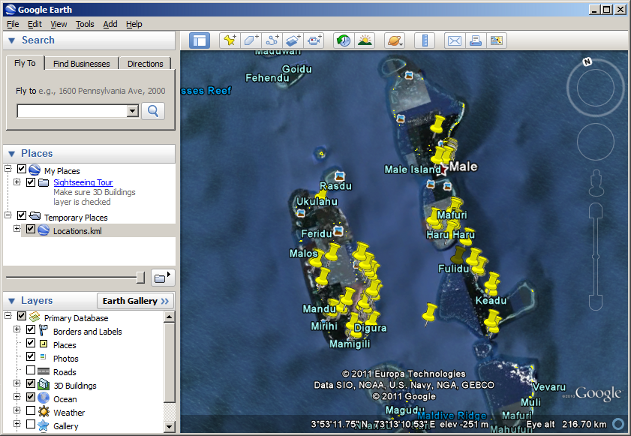Switch to the Find Businesses tab
Screen dimensions: 631x436
coord(82,64)
